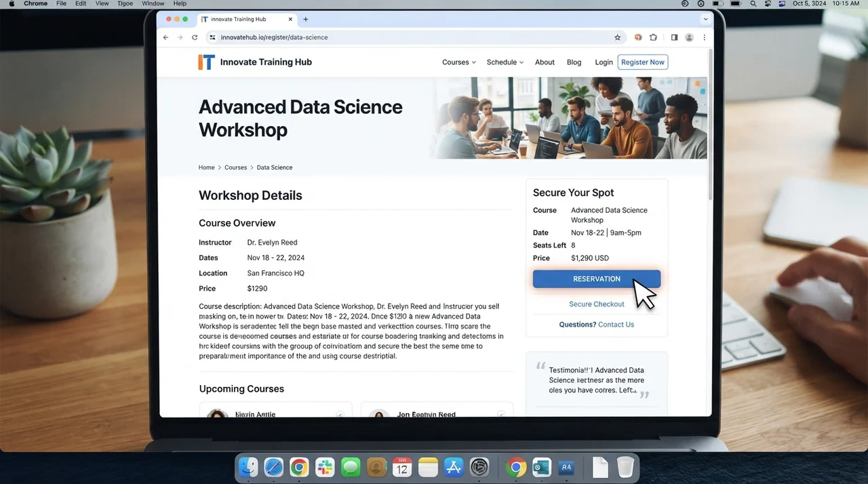Click the Seats Left value 8
The width and height of the screenshot is (868, 484).
573,245
